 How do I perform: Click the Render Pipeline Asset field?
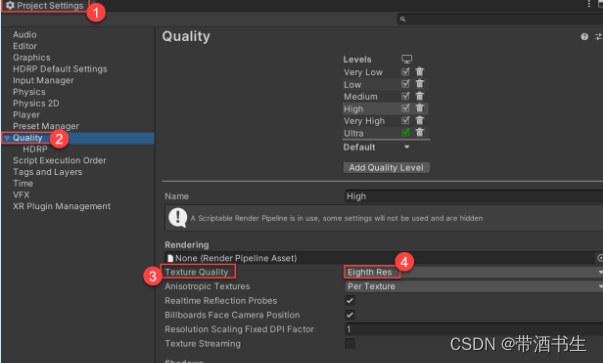(380, 258)
